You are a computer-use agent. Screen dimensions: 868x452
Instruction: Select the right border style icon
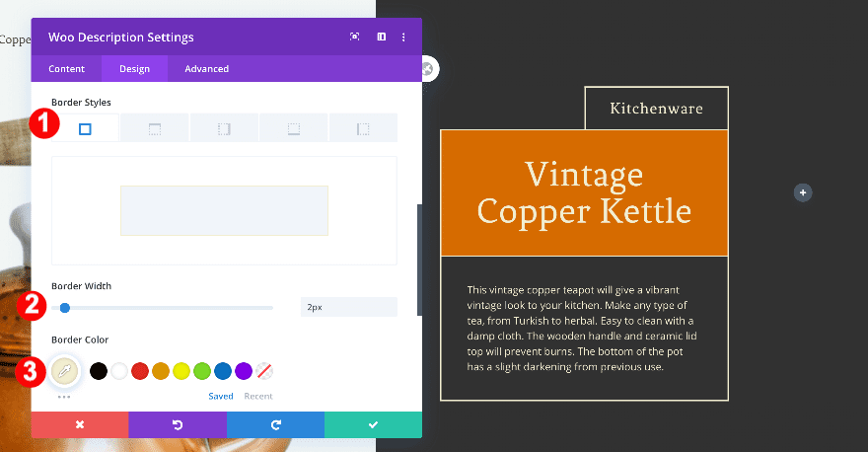(x=224, y=128)
